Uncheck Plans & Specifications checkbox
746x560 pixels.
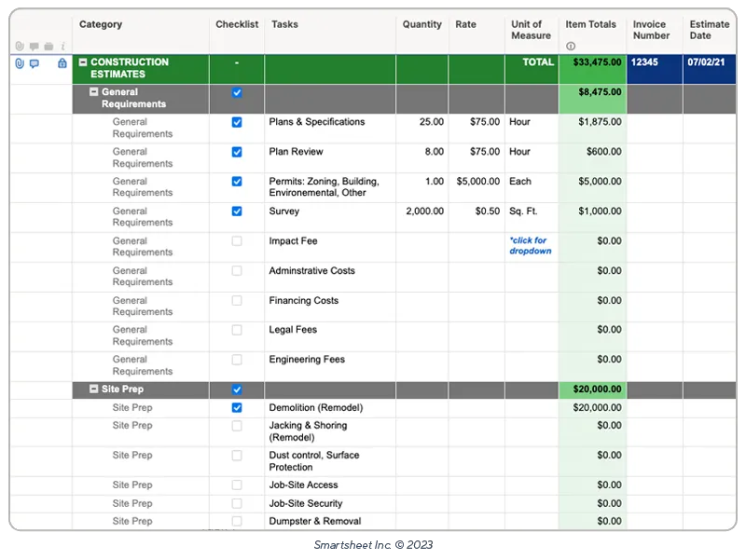coord(237,123)
